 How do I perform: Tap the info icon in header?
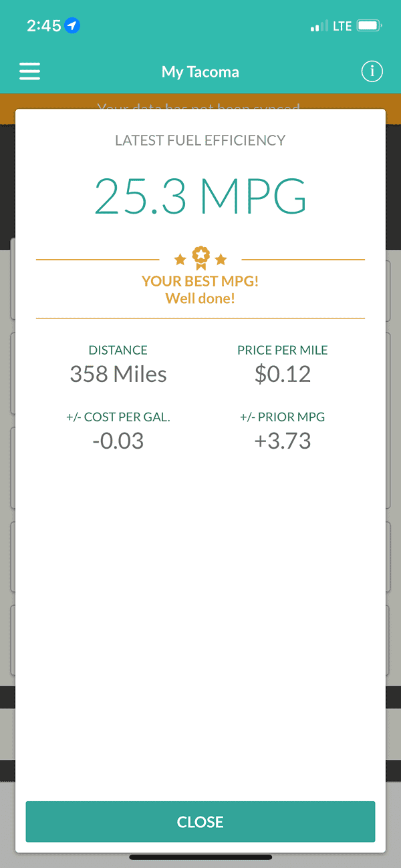pos(372,71)
